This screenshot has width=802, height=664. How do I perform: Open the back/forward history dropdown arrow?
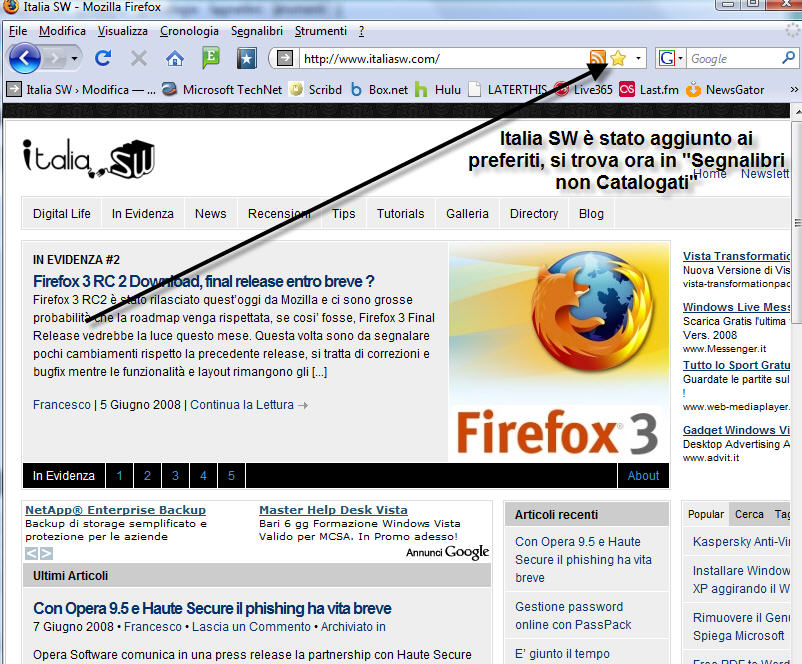[x=75, y=58]
